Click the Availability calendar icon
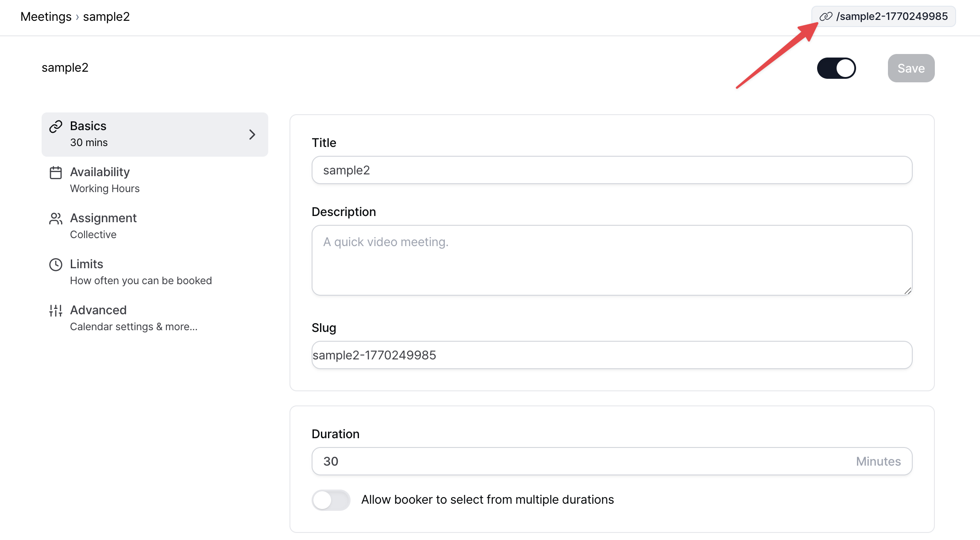 [x=56, y=173]
